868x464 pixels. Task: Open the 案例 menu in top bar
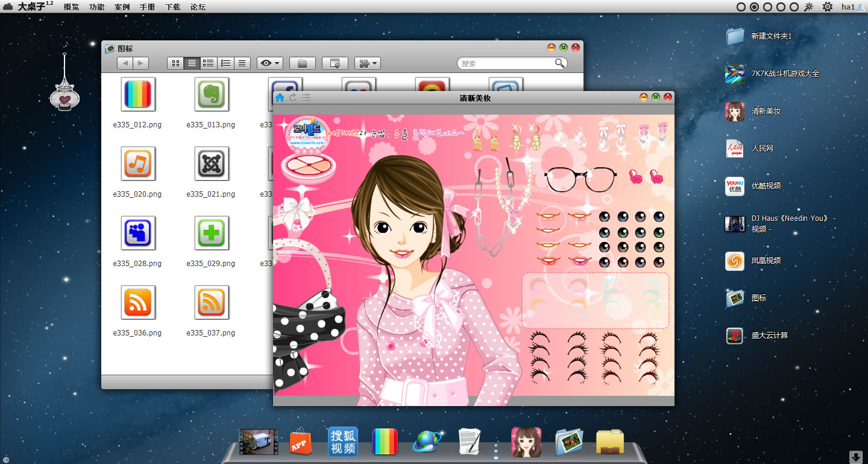tap(122, 7)
